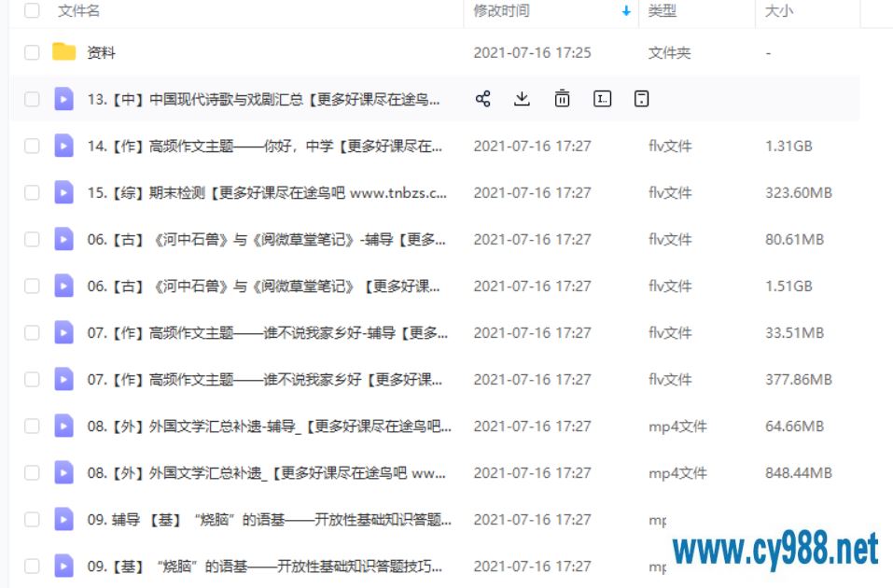Viewport: 893px width, 588px height.
Task: Click the blue sort arrow in 修改时间 header
Action: tap(626, 11)
